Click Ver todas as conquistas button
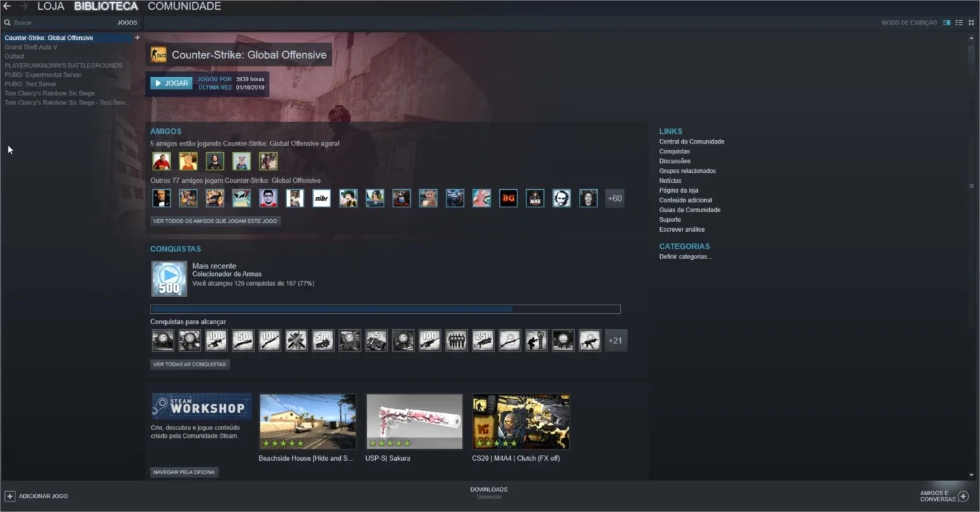Image resolution: width=980 pixels, height=512 pixels. click(x=190, y=364)
